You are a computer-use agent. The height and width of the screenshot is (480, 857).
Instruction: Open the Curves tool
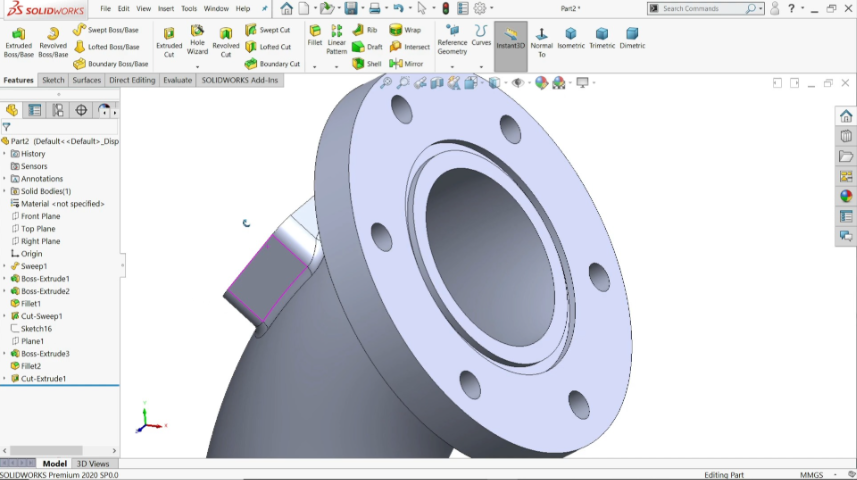pyautogui.click(x=481, y=36)
